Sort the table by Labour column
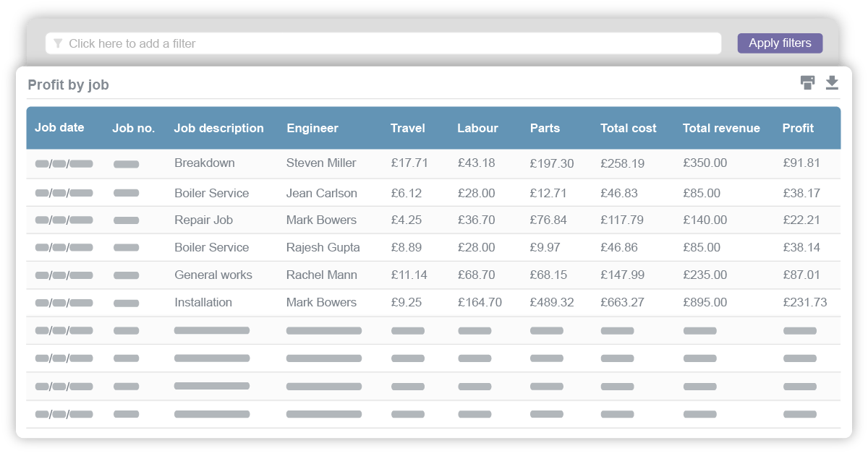The height and width of the screenshot is (456, 868). 477,128
